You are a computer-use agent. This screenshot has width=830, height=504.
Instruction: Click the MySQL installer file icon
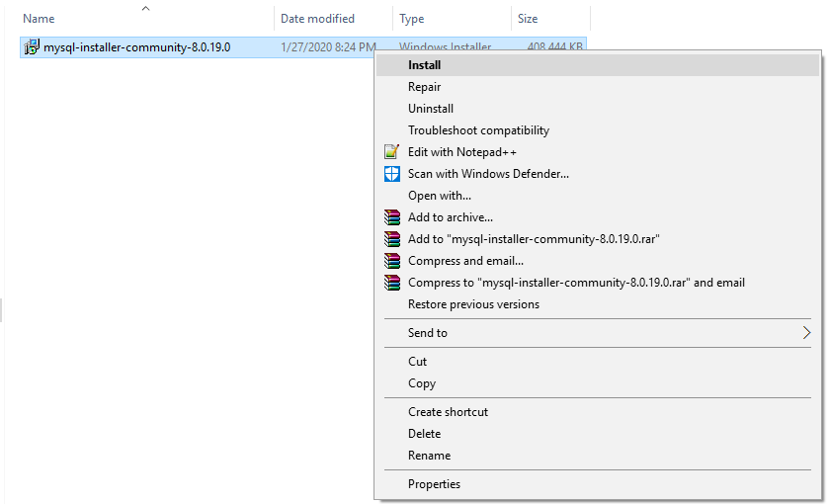click(32, 47)
